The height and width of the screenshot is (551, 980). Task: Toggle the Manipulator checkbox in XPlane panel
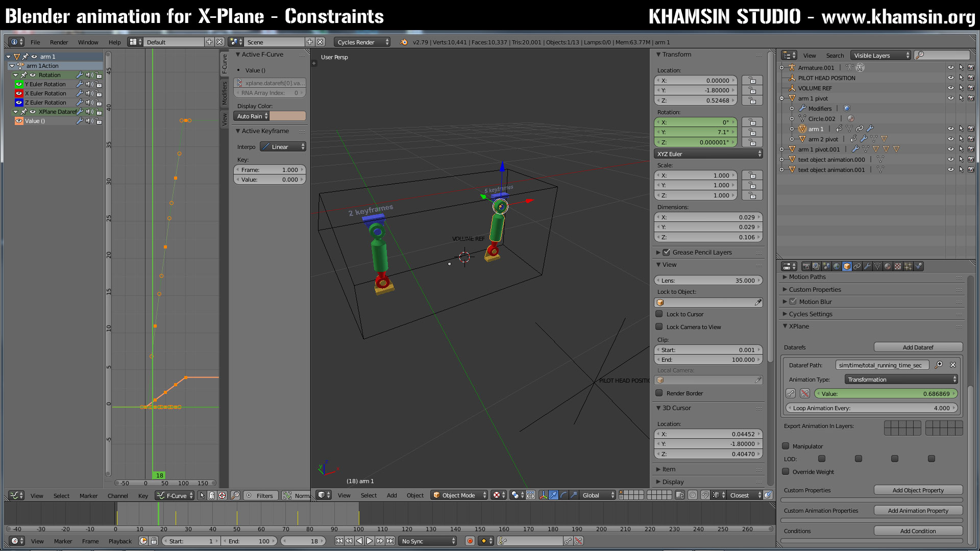[786, 446]
